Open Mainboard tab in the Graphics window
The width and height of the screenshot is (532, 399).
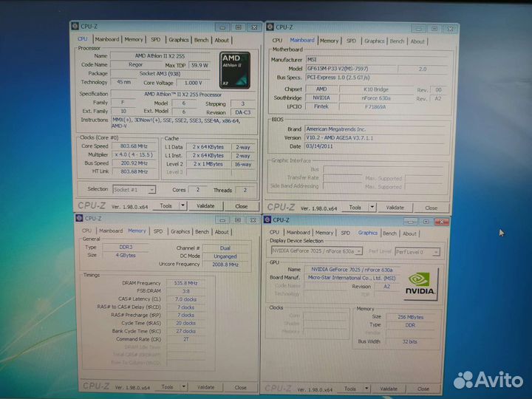click(299, 233)
